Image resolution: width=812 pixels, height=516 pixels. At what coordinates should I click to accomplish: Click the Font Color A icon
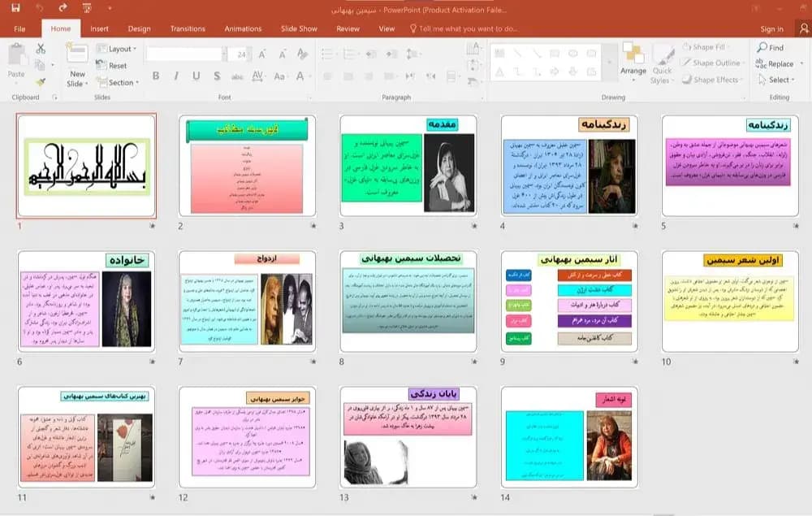300,76
